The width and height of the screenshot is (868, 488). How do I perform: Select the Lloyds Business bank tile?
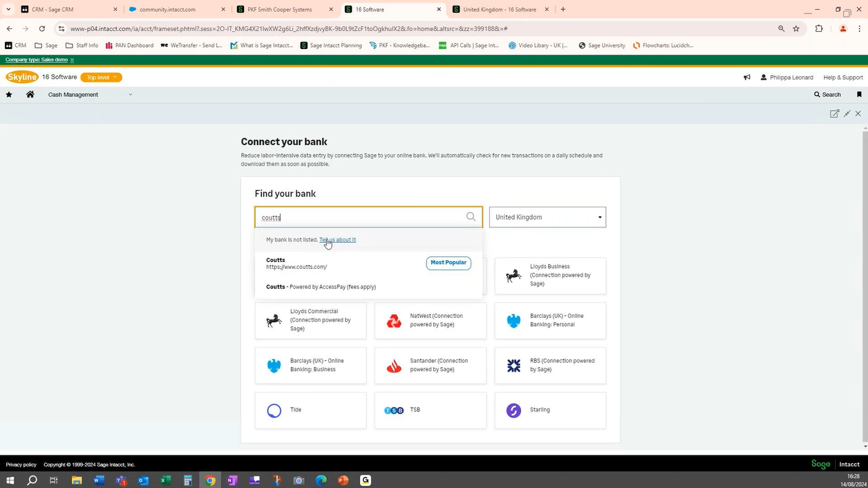coord(550,275)
